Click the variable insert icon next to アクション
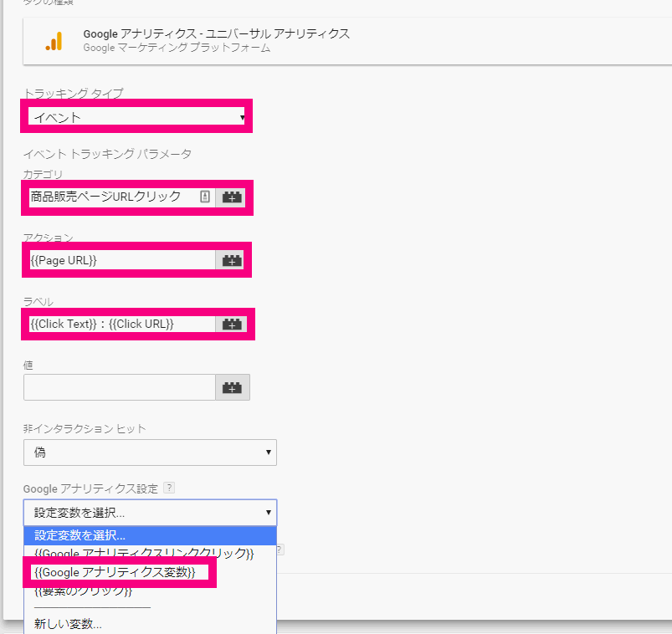The height and width of the screenshot is (634, 672). (231, 260)
